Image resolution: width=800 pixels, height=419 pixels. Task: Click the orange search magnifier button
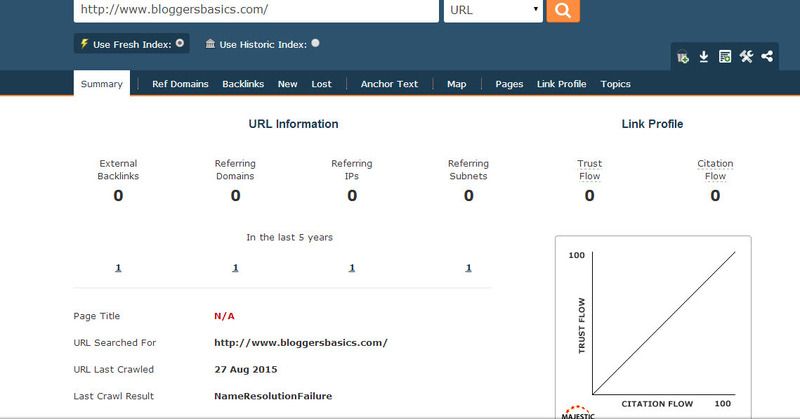563,10
